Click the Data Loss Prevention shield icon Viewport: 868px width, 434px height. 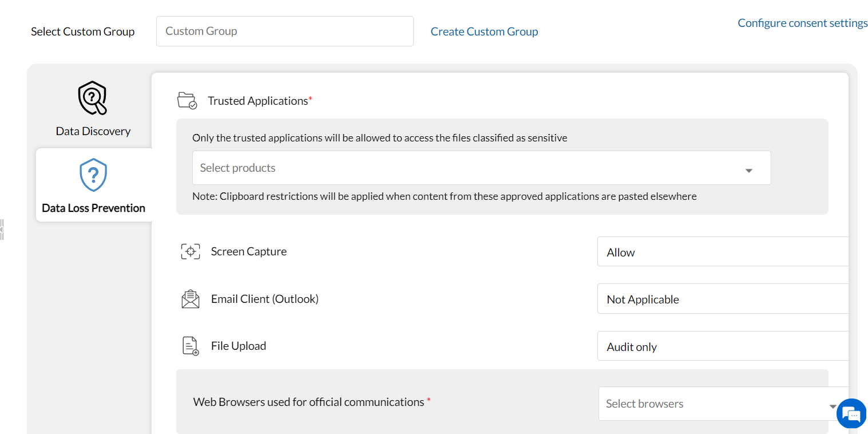93,175
